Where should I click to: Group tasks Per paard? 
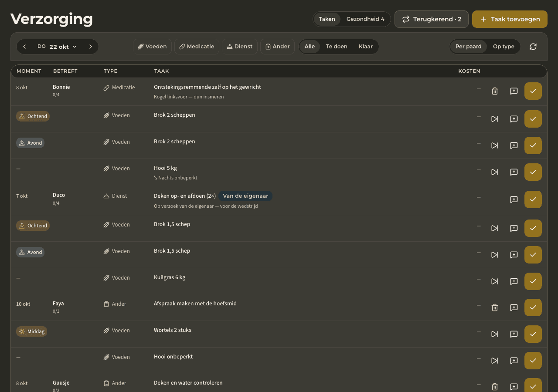click(x=469, y=47)
